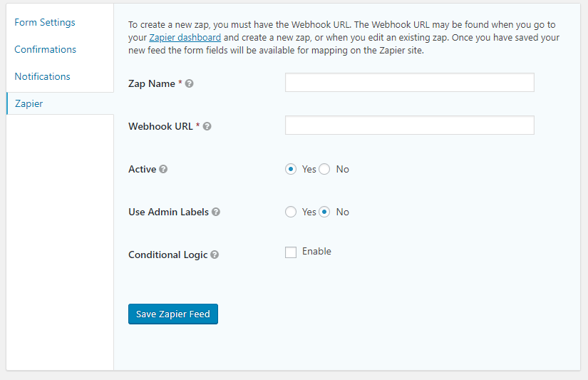Select No radio for Active
This screenshot has height=380, width=588.
coord(324,169)
